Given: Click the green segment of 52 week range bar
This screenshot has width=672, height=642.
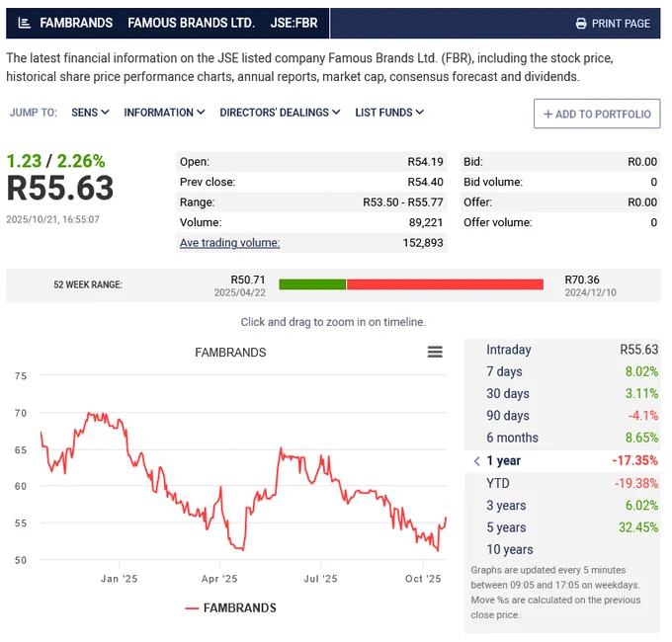Looking at the screenshot, I should (312, 284).
